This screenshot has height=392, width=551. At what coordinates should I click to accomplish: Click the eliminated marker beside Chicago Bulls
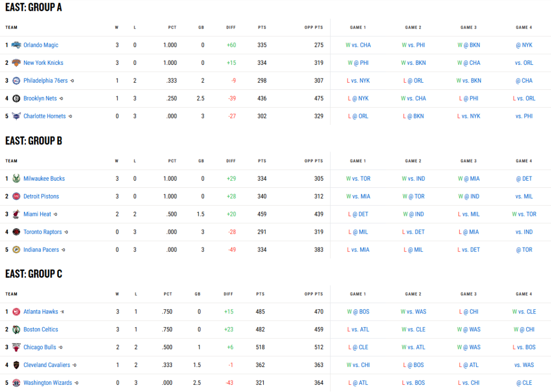tap(60, 348)
